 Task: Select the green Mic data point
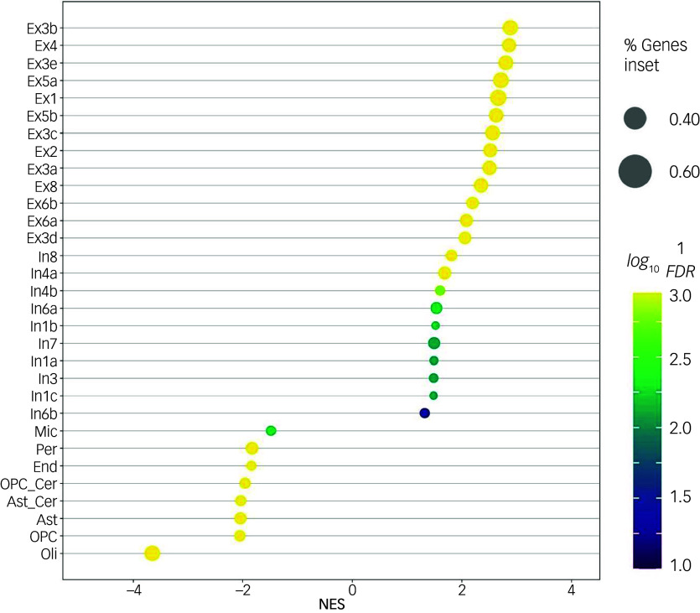(271, 431)
